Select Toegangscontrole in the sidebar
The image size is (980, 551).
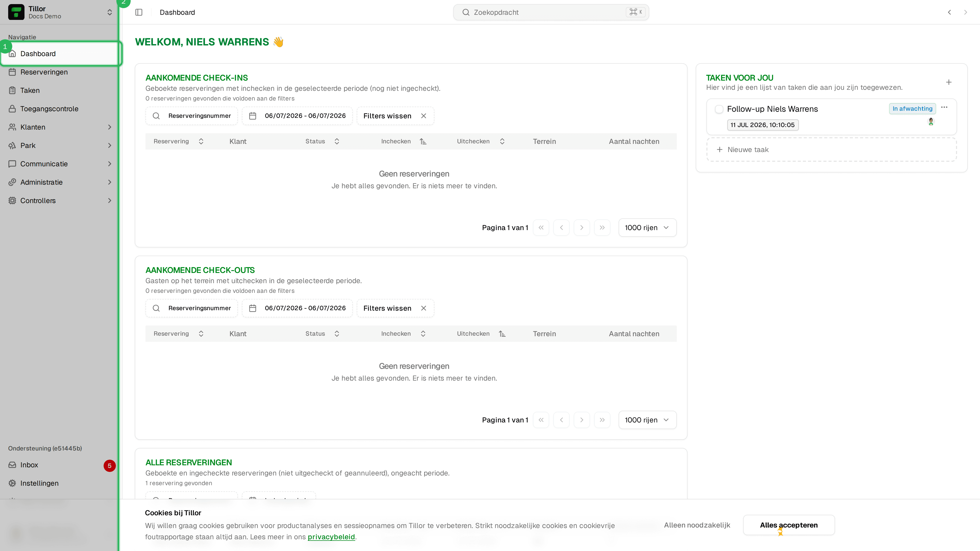[x=60, y=109]
